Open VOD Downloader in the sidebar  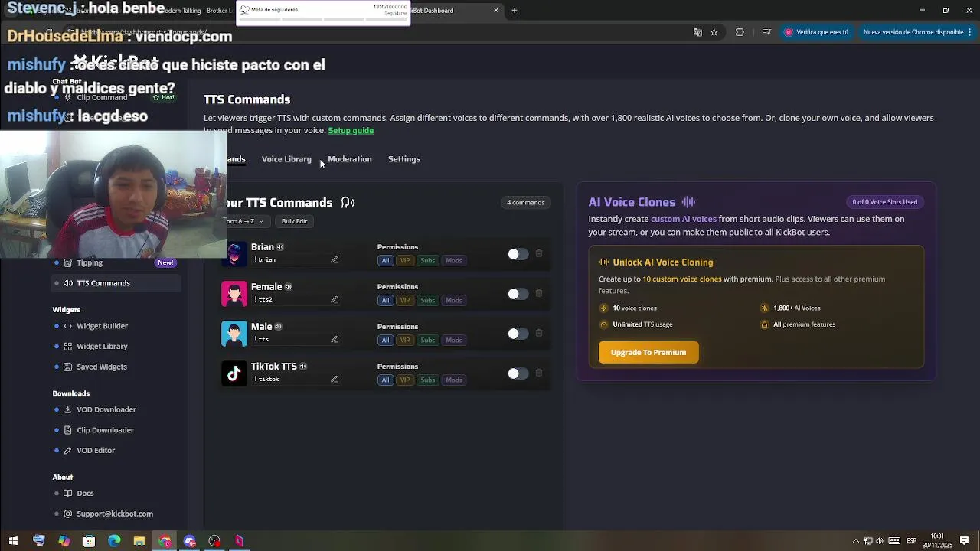click(116, 410)
